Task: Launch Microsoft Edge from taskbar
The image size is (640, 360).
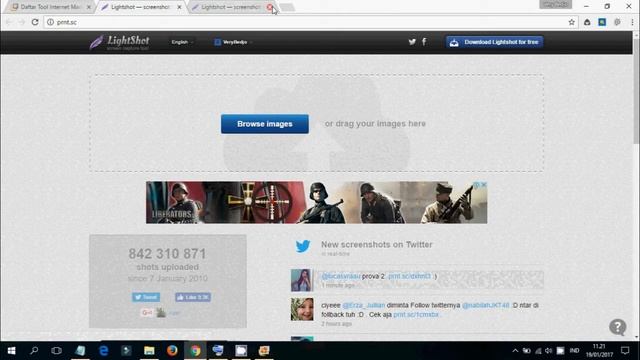Action: click(103, 351)
